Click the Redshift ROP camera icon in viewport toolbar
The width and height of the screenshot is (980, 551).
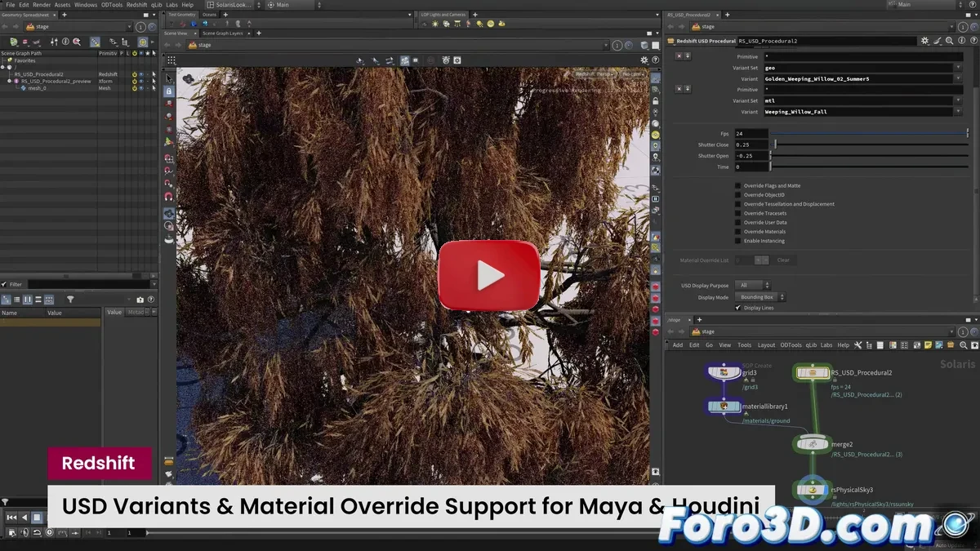tap(446, 60)
